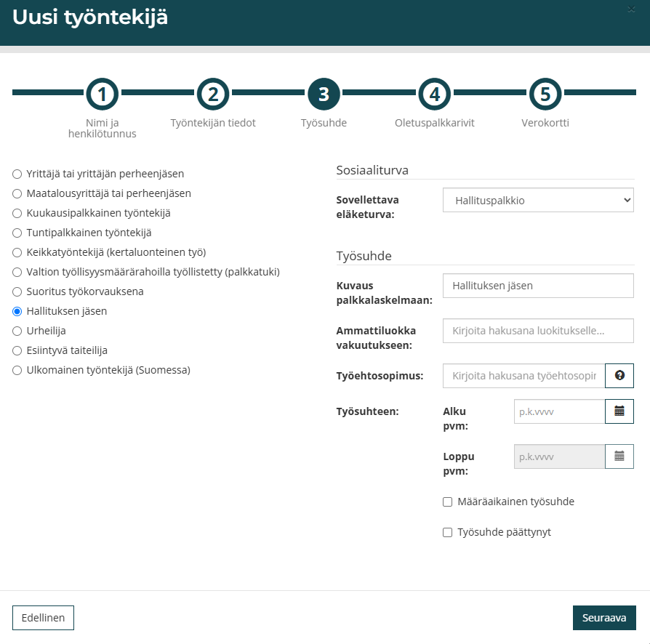
Task: Select Kuukausipalkkainen työntekijä radio option
Action: tap(17, 214)
